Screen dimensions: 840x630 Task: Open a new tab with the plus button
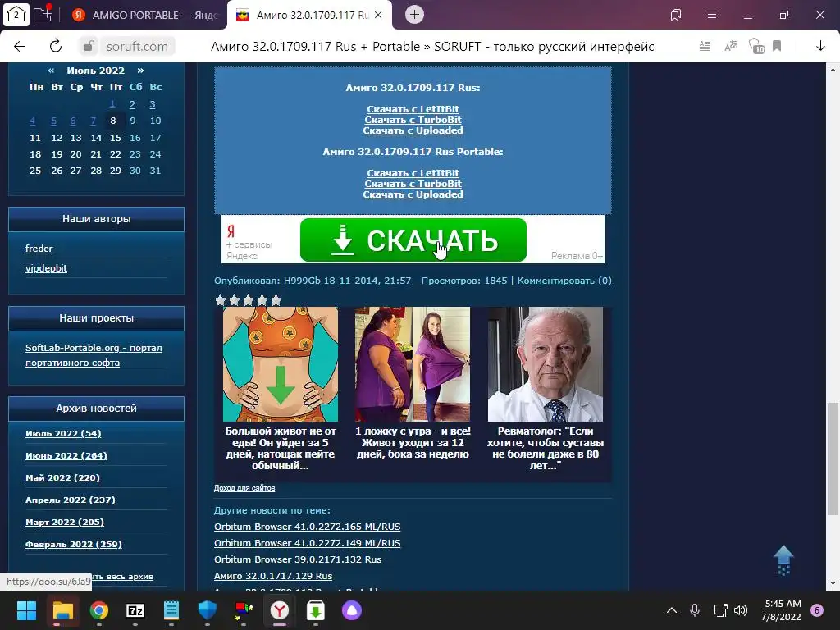click(x=414, y=15)
